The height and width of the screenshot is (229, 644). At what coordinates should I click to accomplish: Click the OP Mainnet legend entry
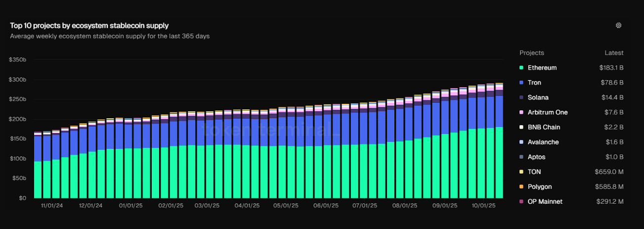[545, 201]
